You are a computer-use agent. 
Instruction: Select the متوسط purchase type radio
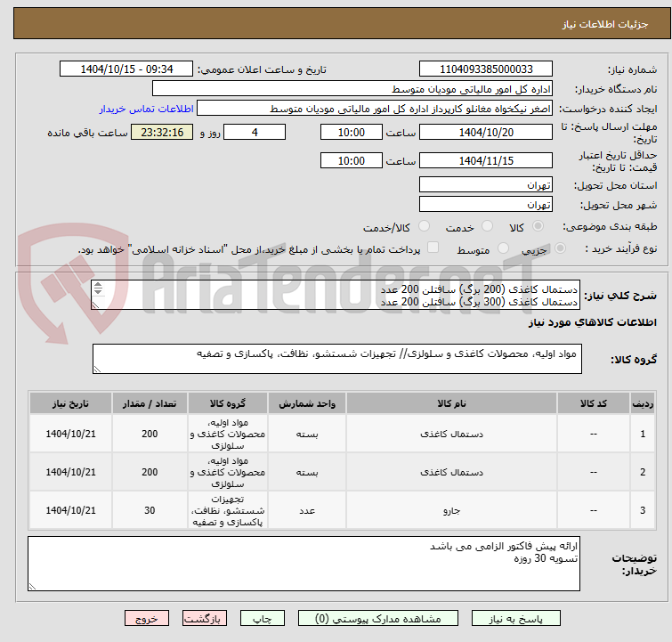click(x=503, y=248)
